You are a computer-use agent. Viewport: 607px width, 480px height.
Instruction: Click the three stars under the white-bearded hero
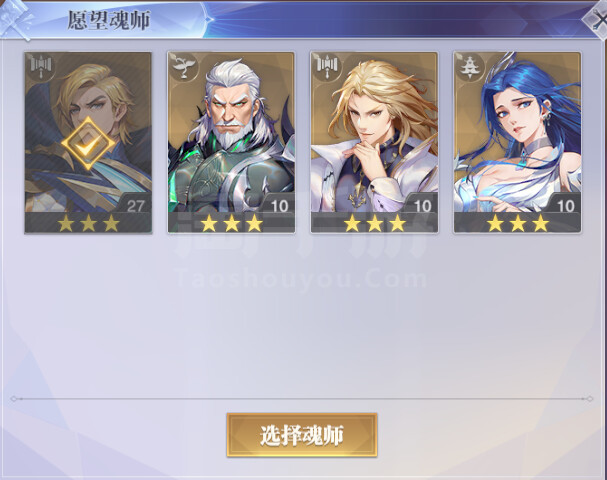point(231,223)
